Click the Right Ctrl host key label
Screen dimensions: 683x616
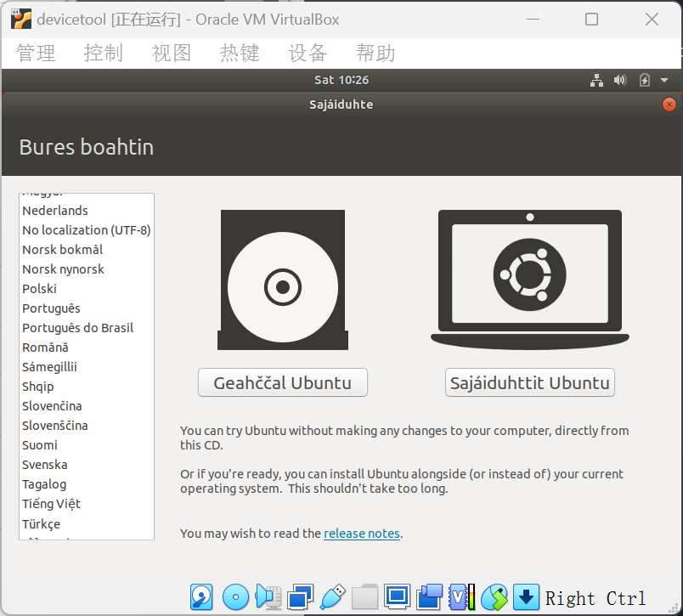595,598
